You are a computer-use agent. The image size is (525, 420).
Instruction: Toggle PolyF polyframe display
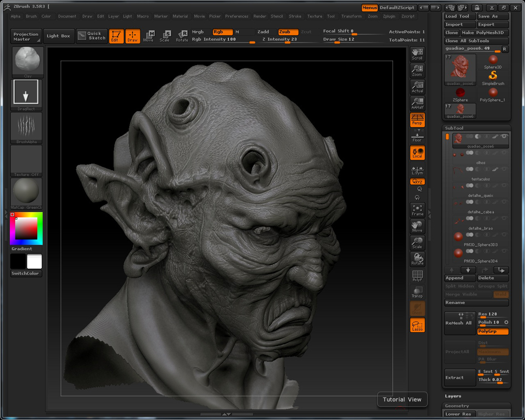tap(417, 276)
